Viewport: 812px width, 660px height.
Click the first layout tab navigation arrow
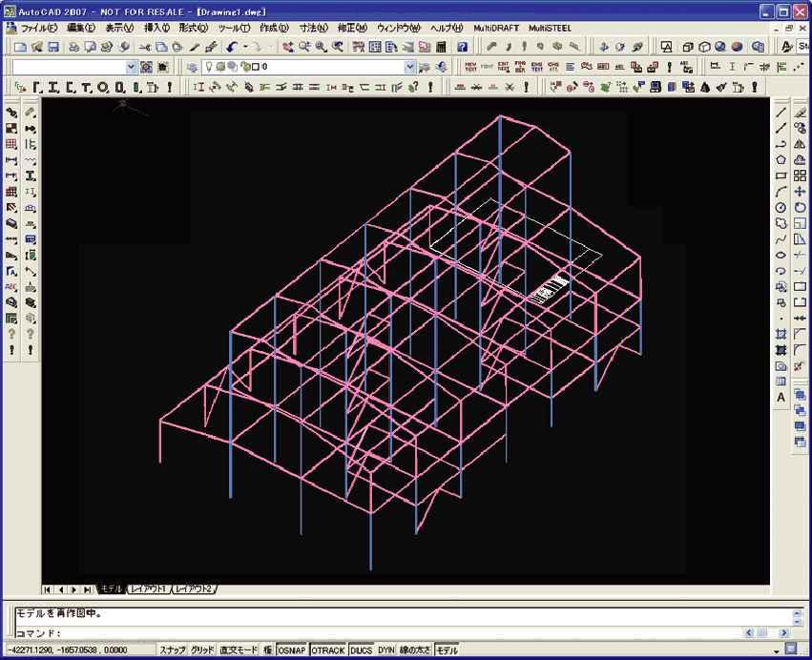[48, 589]
